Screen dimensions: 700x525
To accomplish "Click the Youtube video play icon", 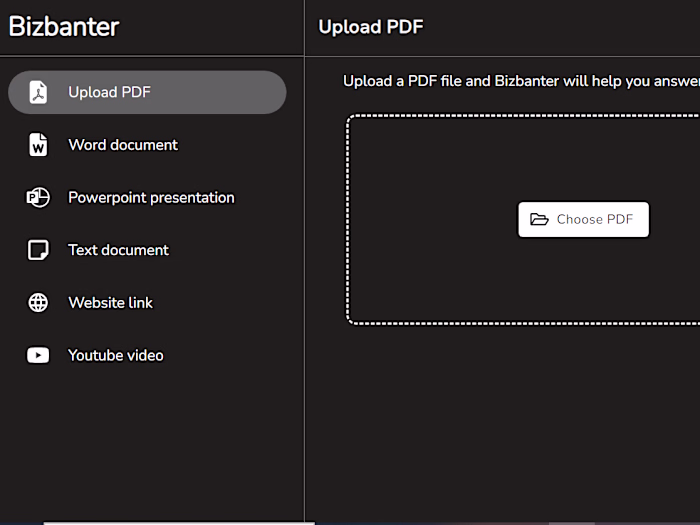I will pos(38,355).
